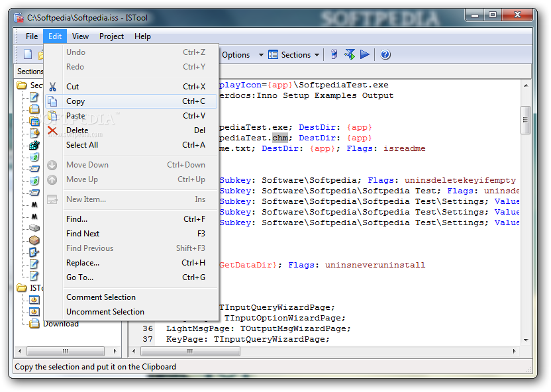Choose Uncomment Selection from the Edit menu
The image size is (551, 392).
(131, 312)
